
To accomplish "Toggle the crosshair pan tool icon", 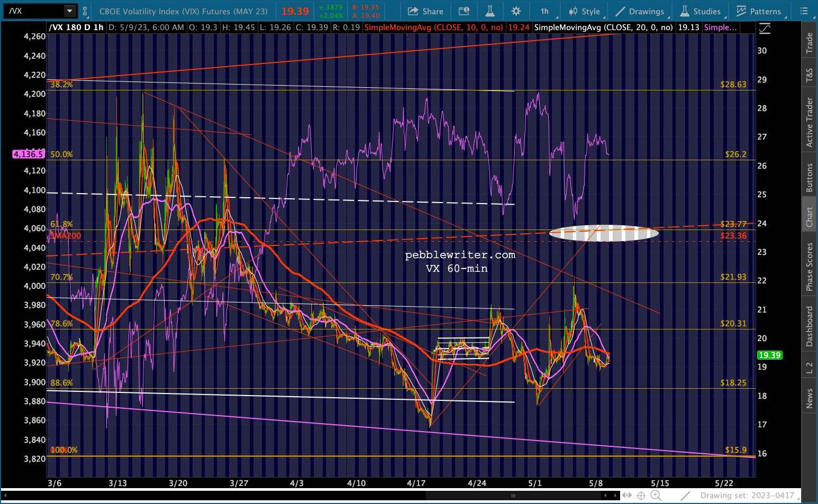I will pyautogui.click(x=641, y=496).
